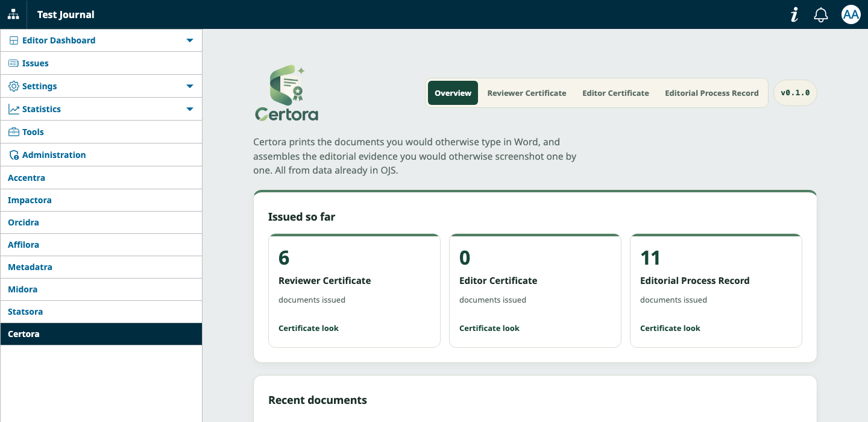868x422 pixels.
Task: Click the Statistics chart icon
Action: pos(13,109)
